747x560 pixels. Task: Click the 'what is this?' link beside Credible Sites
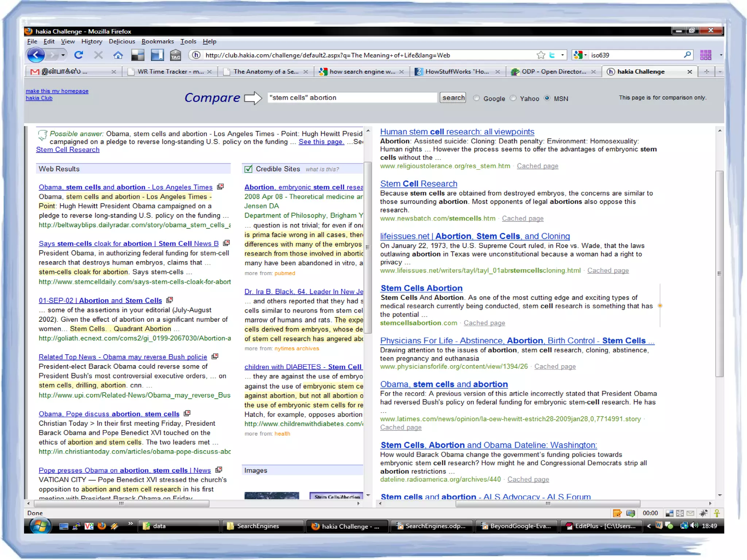pos(322,169)
